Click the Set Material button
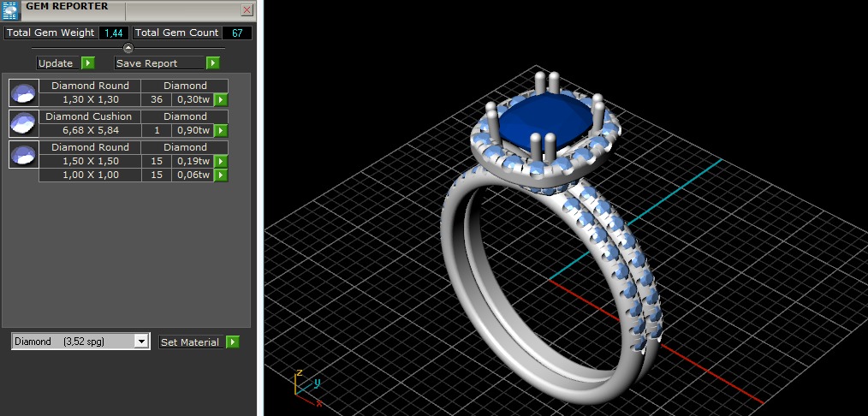 coord(192,342)
